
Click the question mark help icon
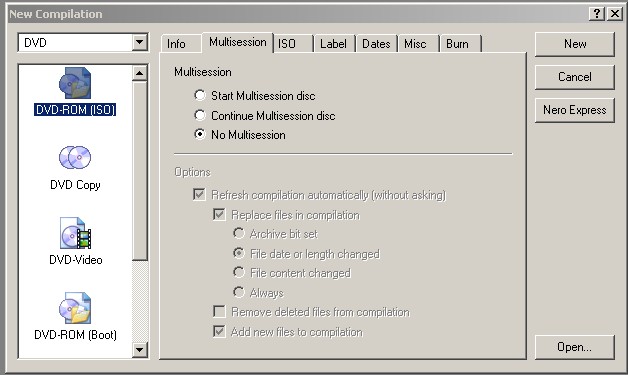click(x=597, y=14)
